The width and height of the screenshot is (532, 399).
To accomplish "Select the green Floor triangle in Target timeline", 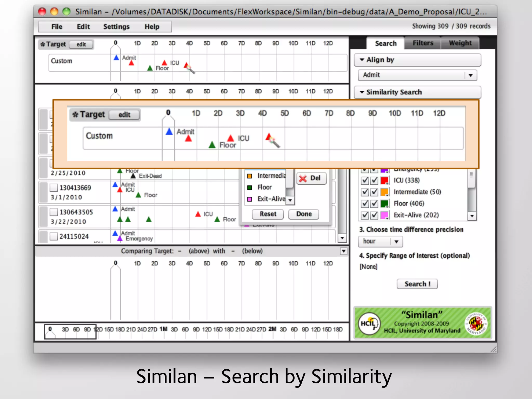I will pos(150,68).
